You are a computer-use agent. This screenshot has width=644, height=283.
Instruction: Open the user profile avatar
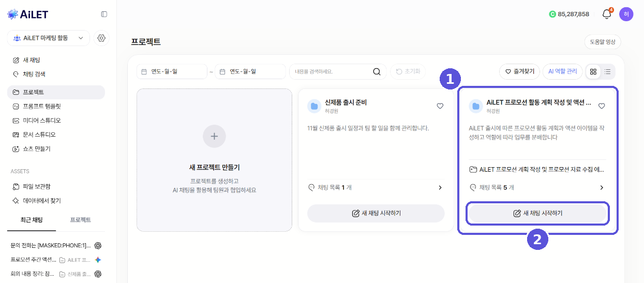click(x=626, y=14)
